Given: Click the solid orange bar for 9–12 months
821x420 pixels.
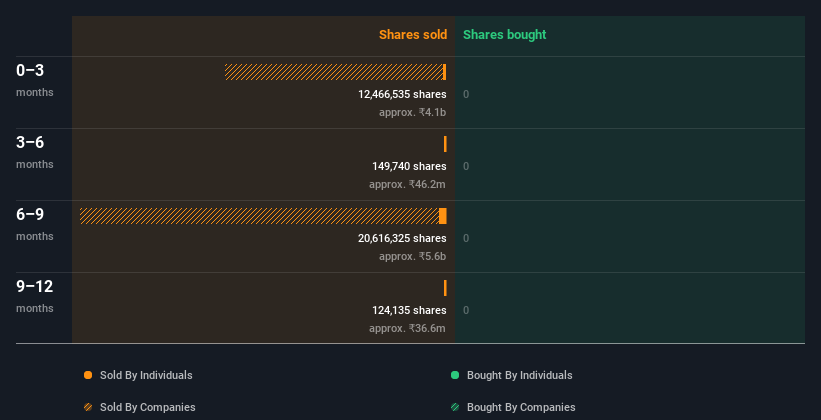Looking at the screenshot, I should [x=445, y=288].
